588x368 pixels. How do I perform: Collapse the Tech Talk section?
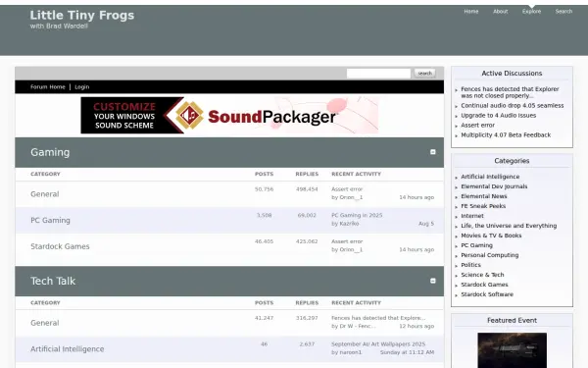[x=433, y=281]
